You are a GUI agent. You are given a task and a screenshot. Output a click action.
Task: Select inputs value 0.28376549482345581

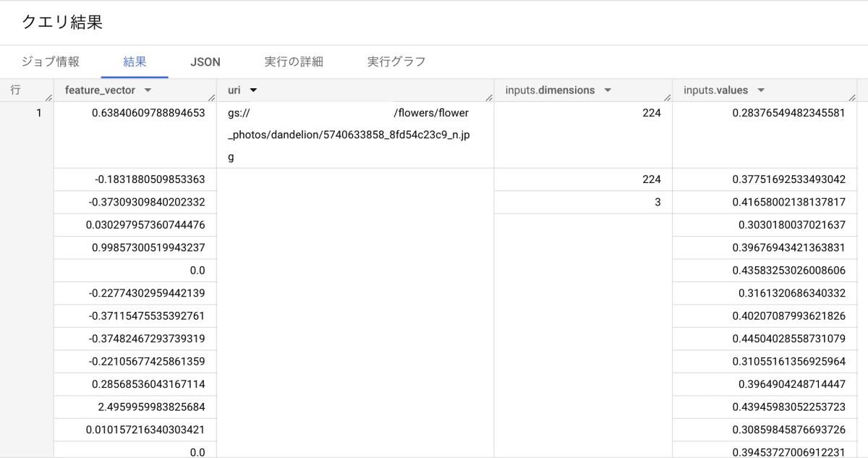coord(765,135)
